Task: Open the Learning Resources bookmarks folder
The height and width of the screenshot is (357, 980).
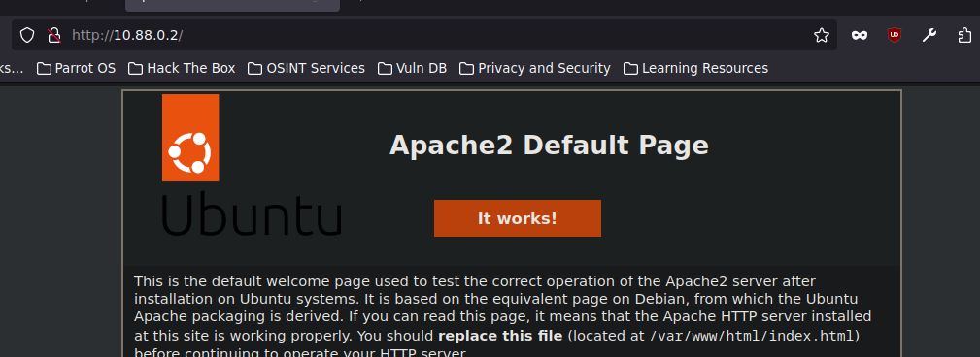Action: [x=695, y=68]
